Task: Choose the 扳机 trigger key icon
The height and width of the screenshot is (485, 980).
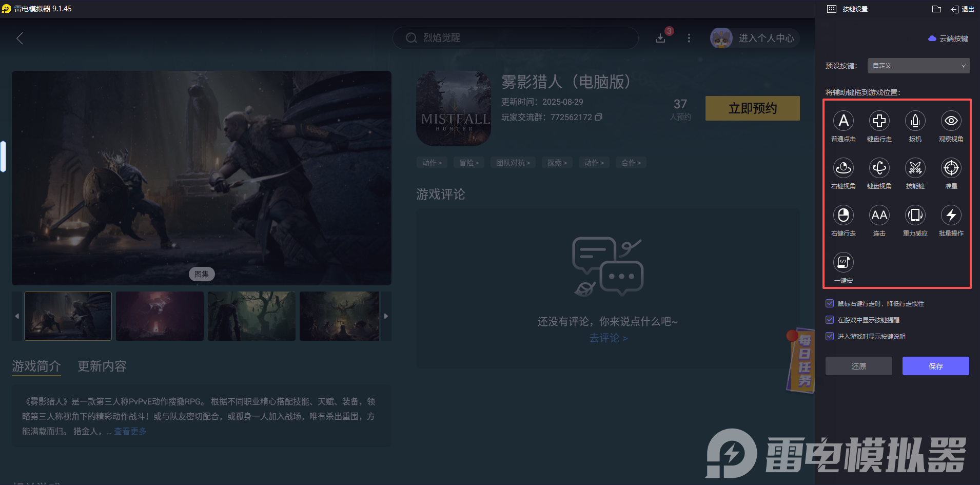Action: click(915, 121)
